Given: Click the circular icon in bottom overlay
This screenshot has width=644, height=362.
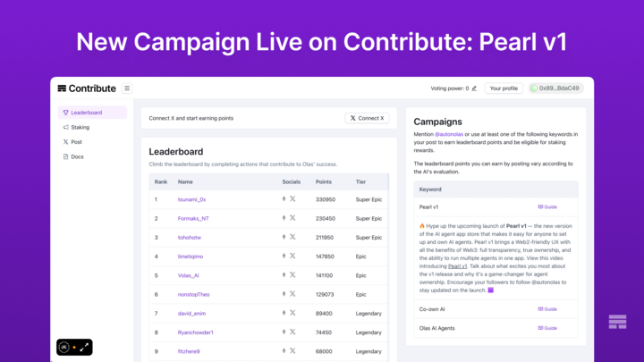Looking at the screenshot, I should pyautogui.click(x=64, y=347).
